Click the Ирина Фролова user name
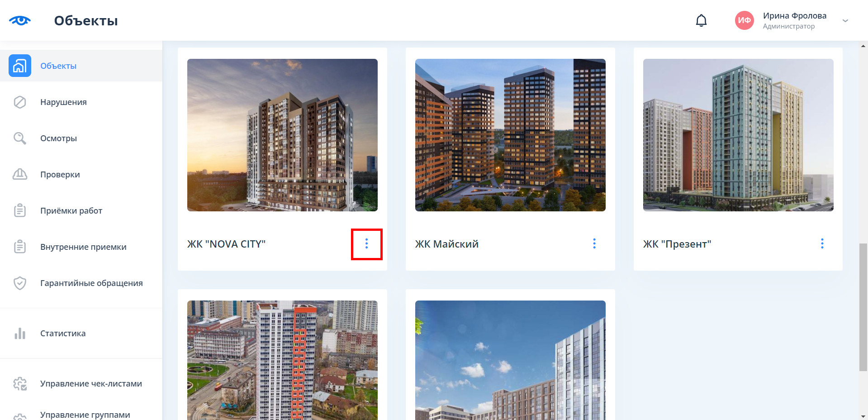Image resolution: width=868 pixels, height=420 pixels. tap(795, 16)
